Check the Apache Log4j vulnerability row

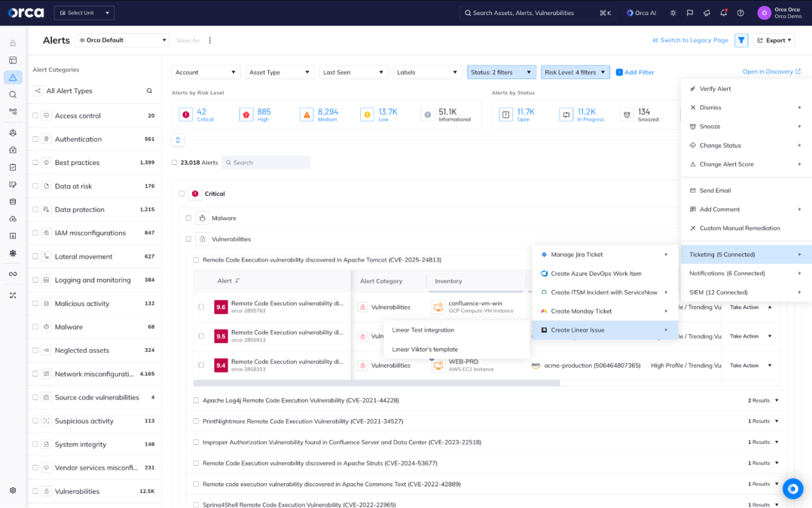coord(196,400)
